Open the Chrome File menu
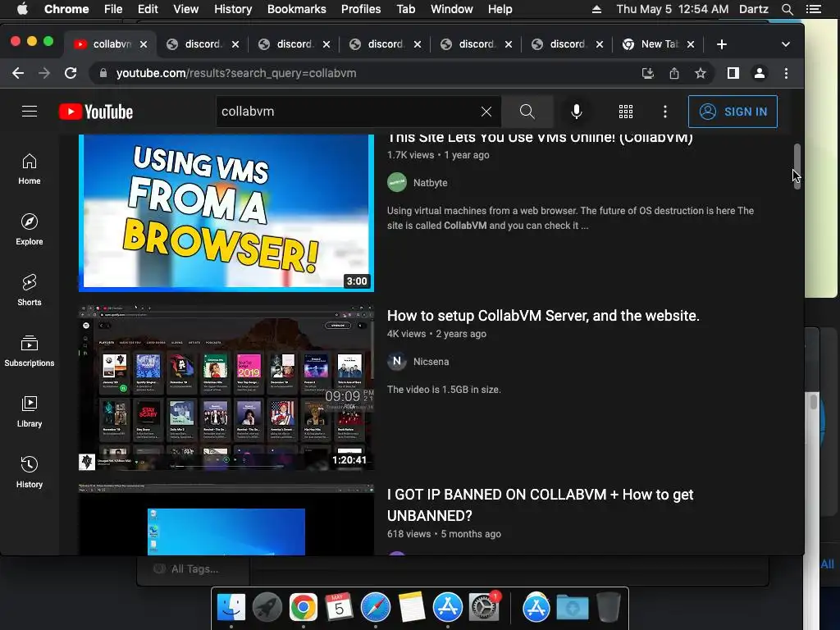Image resolution: width=840 pixels, height=630 pixels. point(113,9)
